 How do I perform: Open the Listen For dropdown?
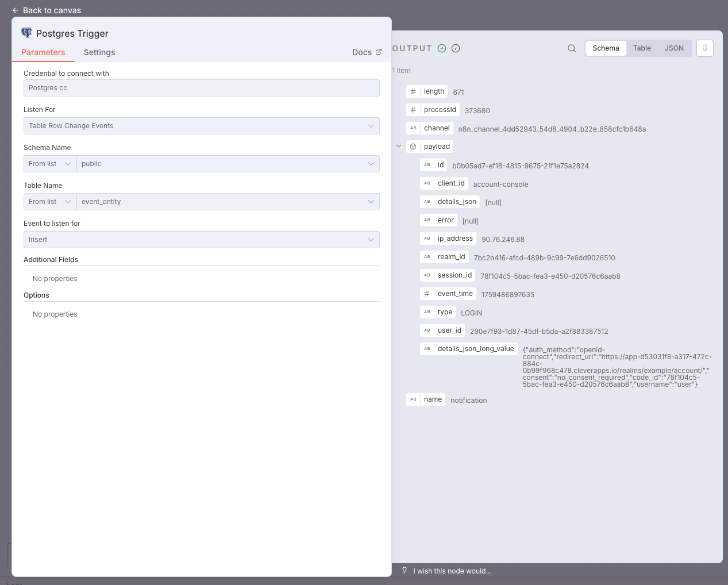click(201, 126)
